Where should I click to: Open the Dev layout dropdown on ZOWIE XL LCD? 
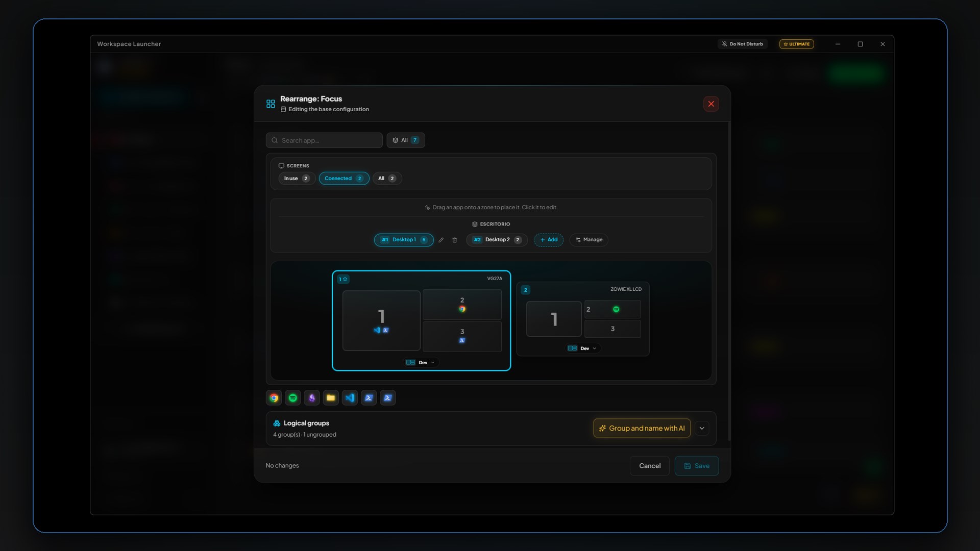[582, 348]
